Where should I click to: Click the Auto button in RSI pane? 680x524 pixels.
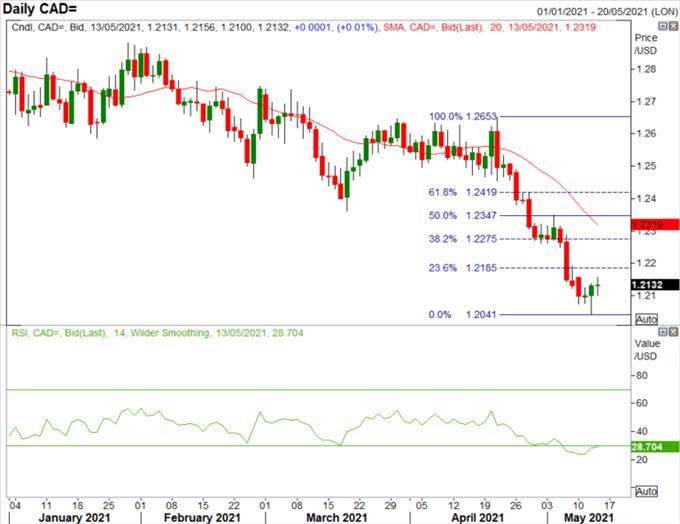pyautogui.click(x=645, y=491)
